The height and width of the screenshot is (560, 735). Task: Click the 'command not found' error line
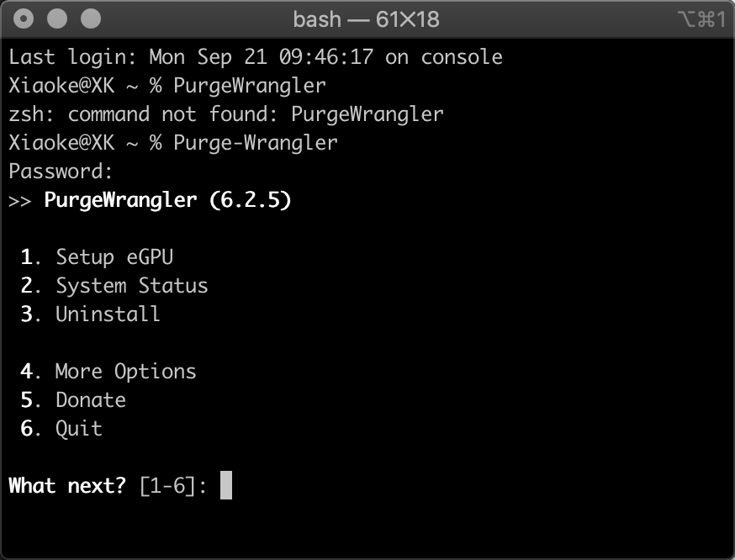[225, 114]
